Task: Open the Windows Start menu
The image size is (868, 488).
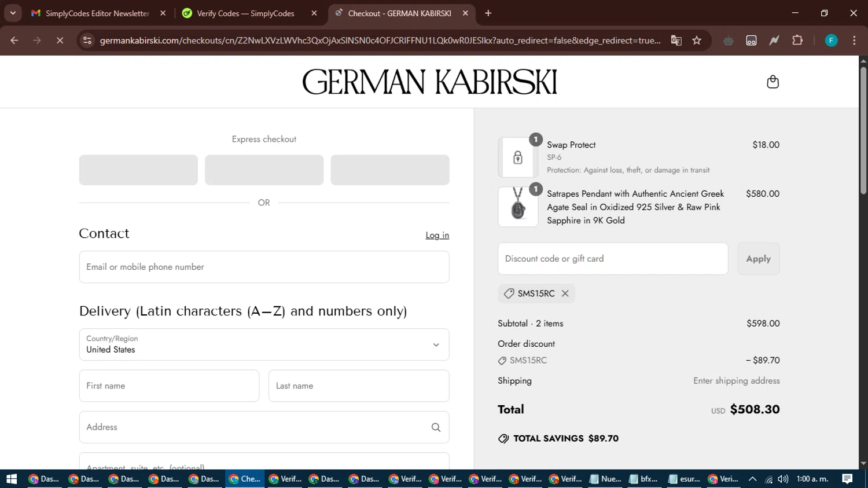Action: pyautogui.click(x=12, y=479)
